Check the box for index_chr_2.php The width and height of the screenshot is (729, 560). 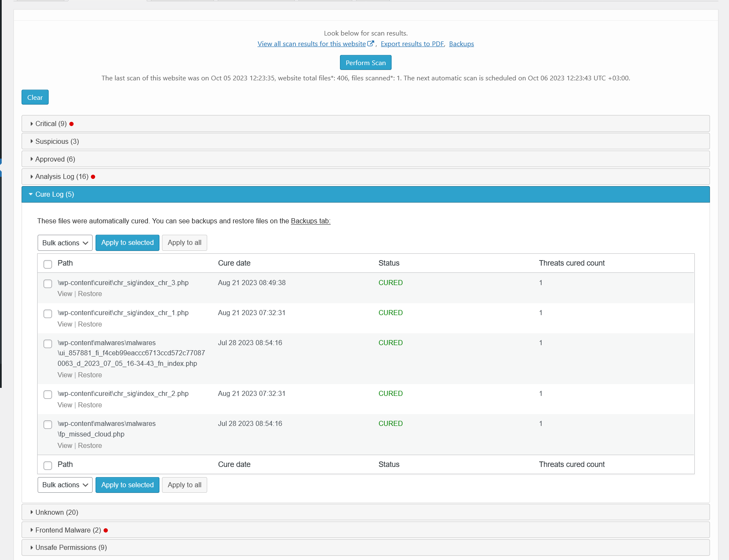48,395
